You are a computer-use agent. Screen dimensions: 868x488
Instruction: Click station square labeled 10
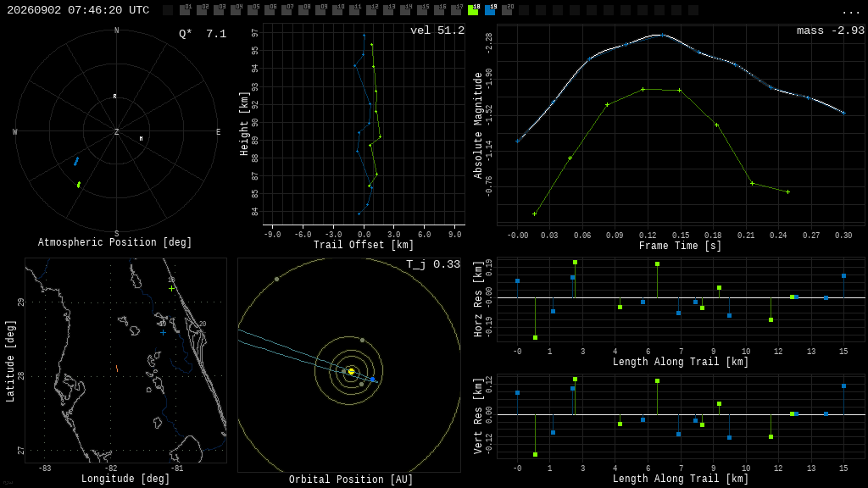point(337,10)
